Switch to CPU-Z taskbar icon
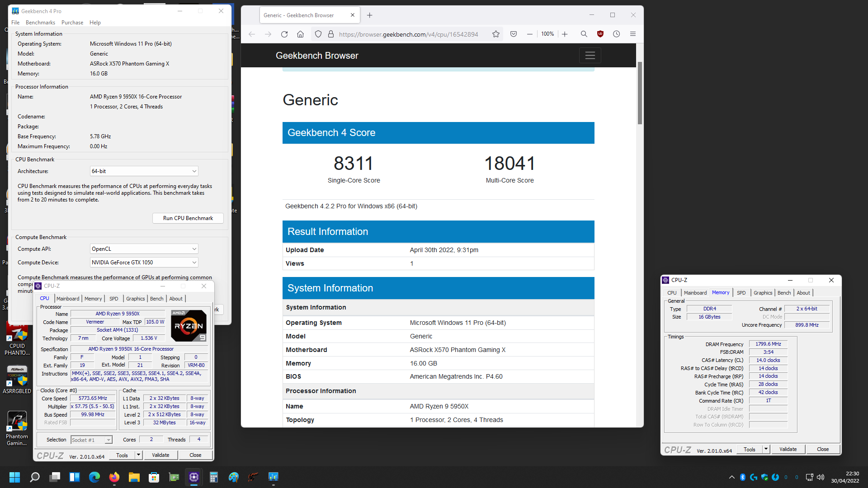 (194, 477)
